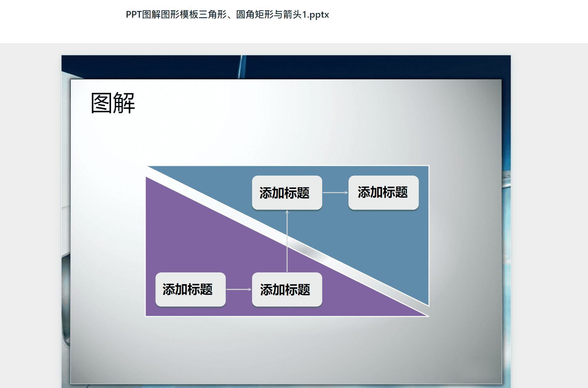The height and width of the screenshot is (388, 588).
Task: Click the file name ending in 箭头1.pptx
Action: 227,15
